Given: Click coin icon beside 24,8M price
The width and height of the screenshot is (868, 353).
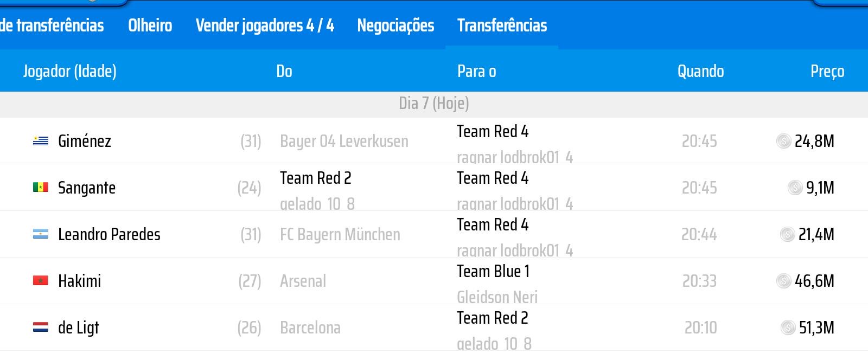Looking at the screenshot, I should pyautogui.click(x=783, y=141).
